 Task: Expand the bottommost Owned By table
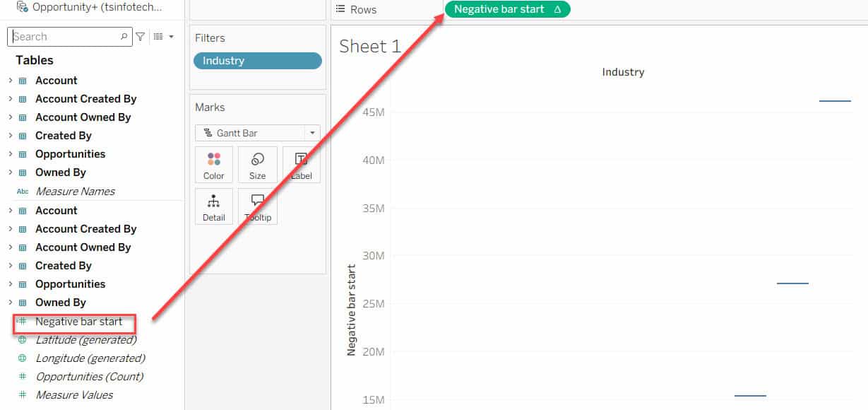tap(10, 303)
